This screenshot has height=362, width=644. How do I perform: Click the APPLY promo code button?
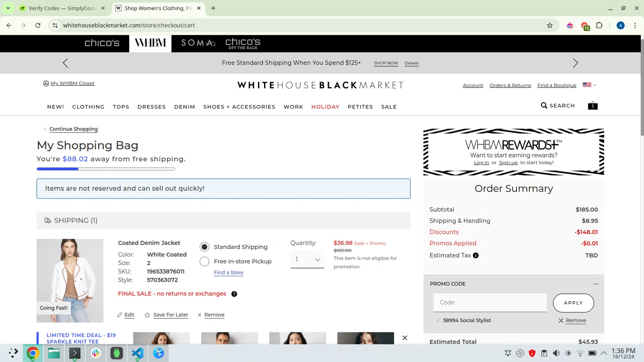click(x=573, y=303)
